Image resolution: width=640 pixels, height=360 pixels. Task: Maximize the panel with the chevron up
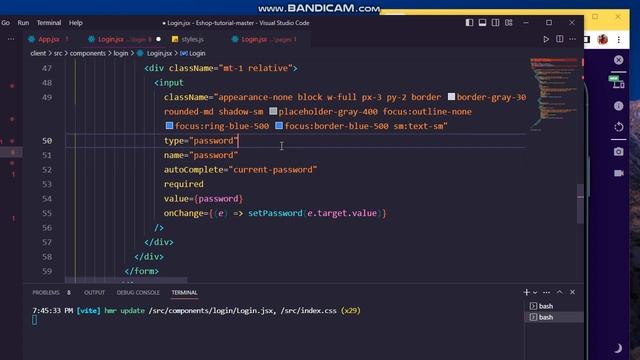[x=560, y=292]
